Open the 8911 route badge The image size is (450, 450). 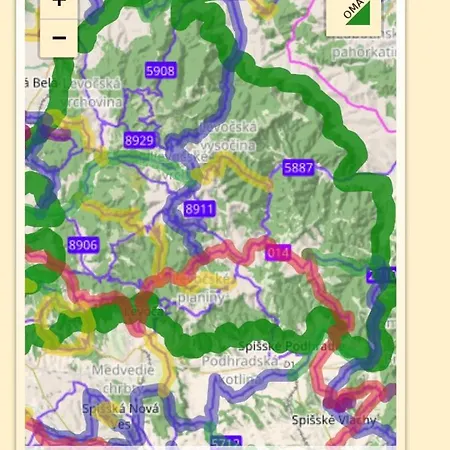(x=199, y=209)
